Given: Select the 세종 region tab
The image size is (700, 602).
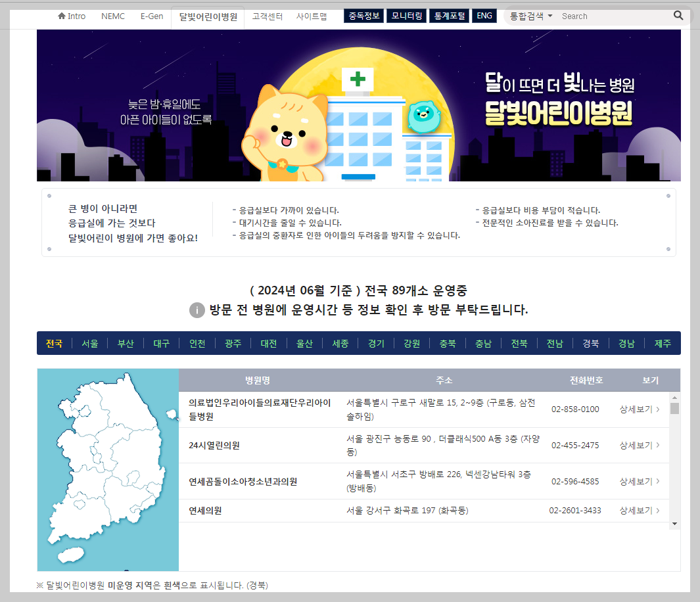Looking at the screenshot, I should click(340, 343).
